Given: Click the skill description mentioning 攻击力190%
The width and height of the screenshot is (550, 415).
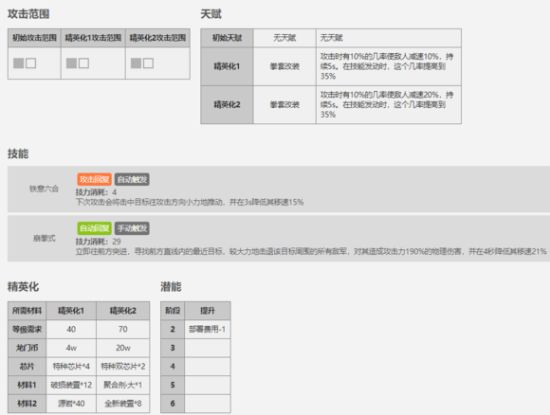Looking at the screenshot, I should (x=311, y=252).
